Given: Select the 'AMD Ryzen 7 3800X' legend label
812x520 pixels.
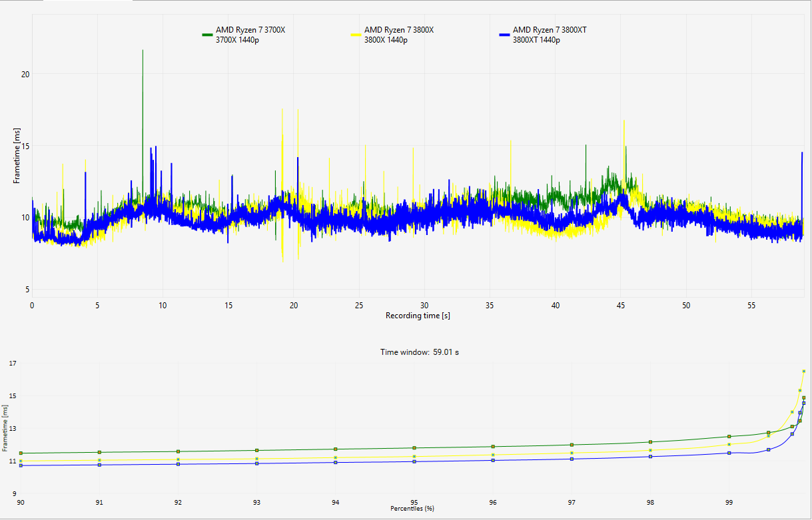Looking at the screenshot, I should tap(398, 30).
